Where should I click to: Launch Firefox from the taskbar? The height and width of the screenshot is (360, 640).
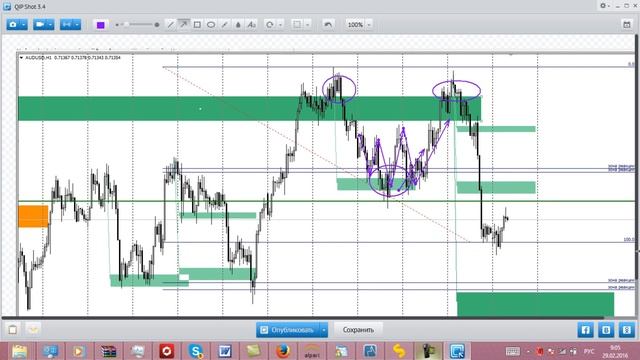coord(283,351)
